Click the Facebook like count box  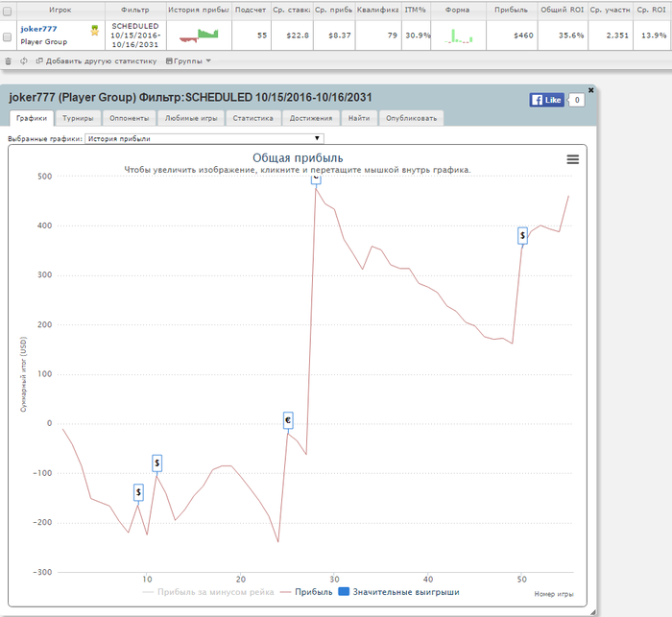point(577,100)
